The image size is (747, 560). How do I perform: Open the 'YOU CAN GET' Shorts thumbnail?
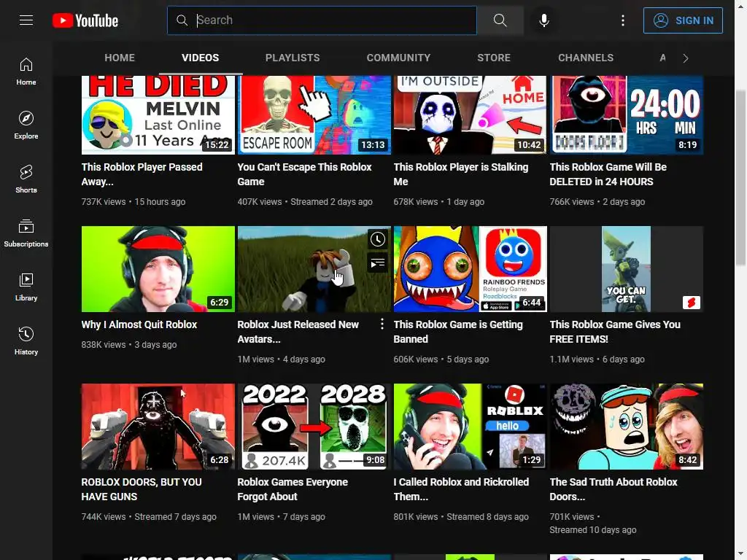click(627, 269)
